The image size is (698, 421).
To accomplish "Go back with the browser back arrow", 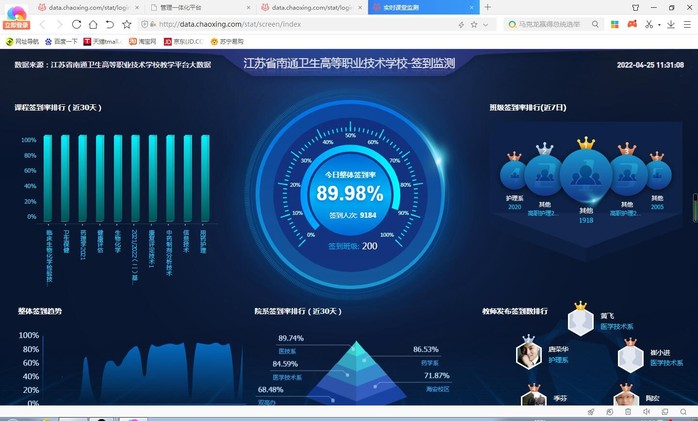I will pos(43,24).
